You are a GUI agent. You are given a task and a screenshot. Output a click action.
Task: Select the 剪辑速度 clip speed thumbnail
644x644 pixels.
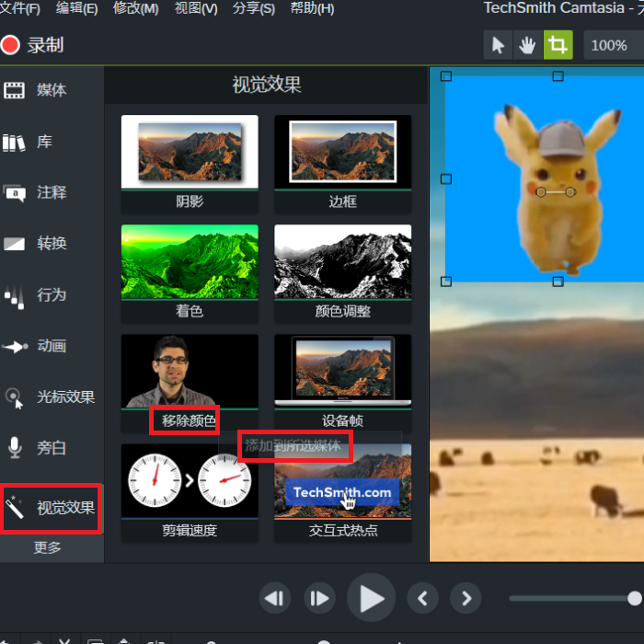tap(190, 480)
